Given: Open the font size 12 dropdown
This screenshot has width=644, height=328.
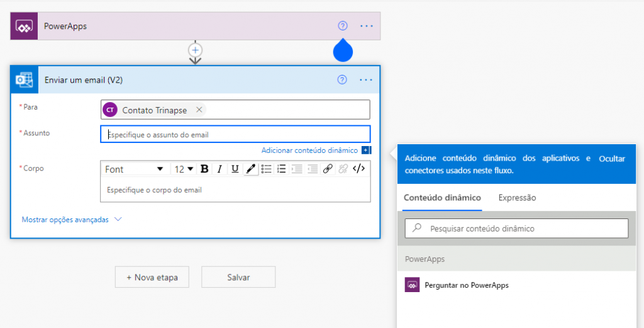Looking at the screenshot, I should pyautogui.click(x=184, y=169).
